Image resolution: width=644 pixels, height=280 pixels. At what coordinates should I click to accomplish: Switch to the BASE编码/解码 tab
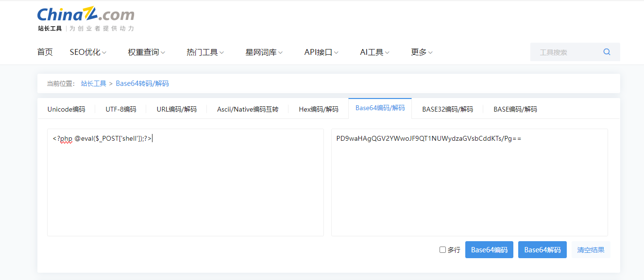click(515, 109)
